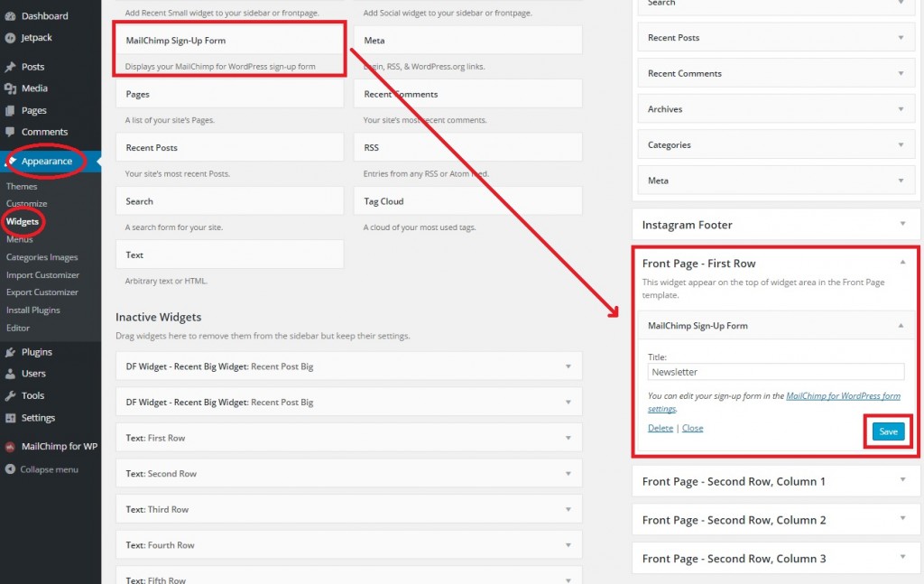Image resolution: width=924 pixels, height=584 pixels.
Task: Open the Media library icon
Action: pyautogui.click(x=13, y=87)
